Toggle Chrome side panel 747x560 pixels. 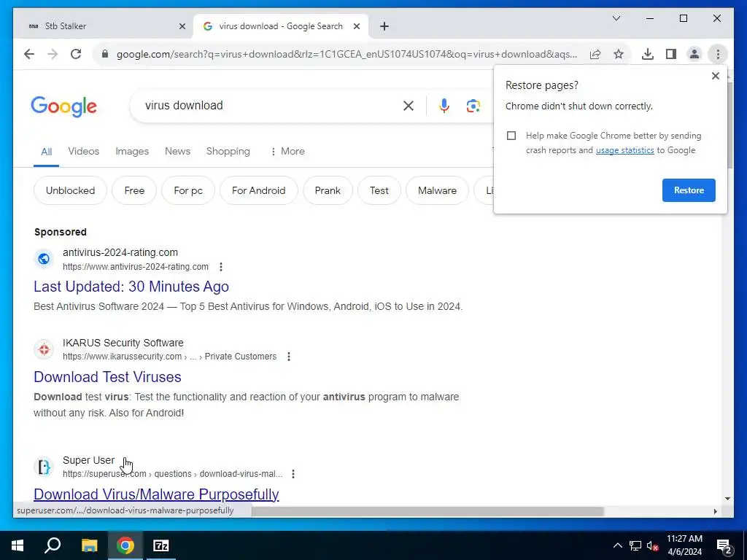(x=671, y=54)
